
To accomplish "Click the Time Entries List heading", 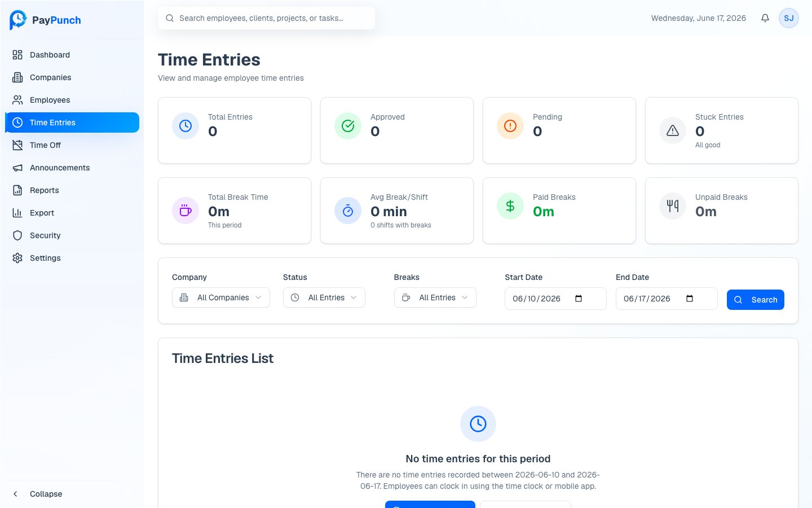I will [x=223, y=358].
